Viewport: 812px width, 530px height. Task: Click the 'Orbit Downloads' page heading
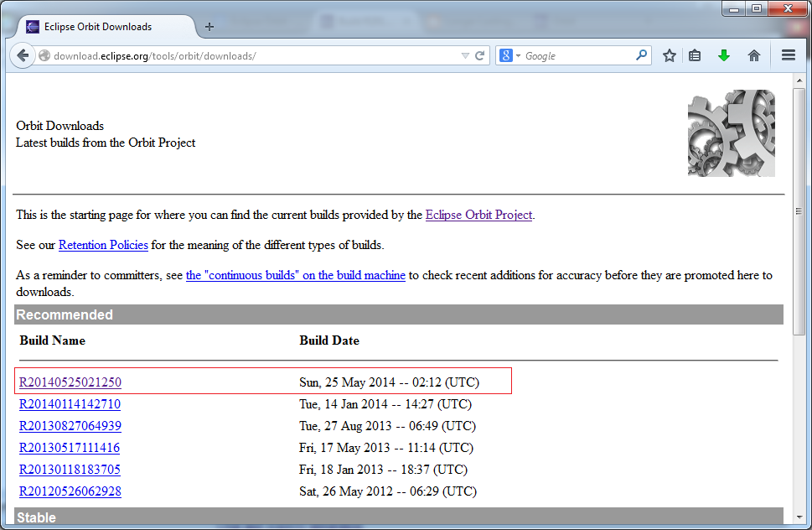click(x=59, y=126)
